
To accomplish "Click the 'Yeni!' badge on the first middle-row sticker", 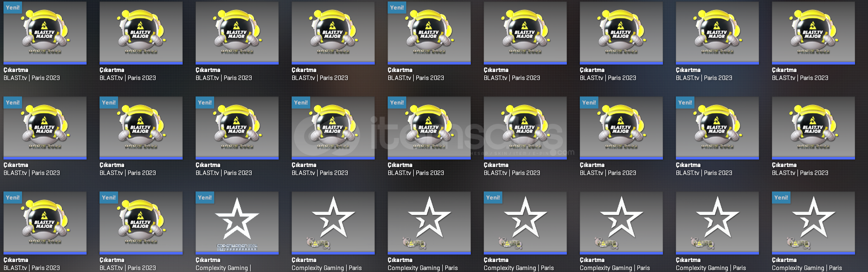I will [x=13, y=102].
